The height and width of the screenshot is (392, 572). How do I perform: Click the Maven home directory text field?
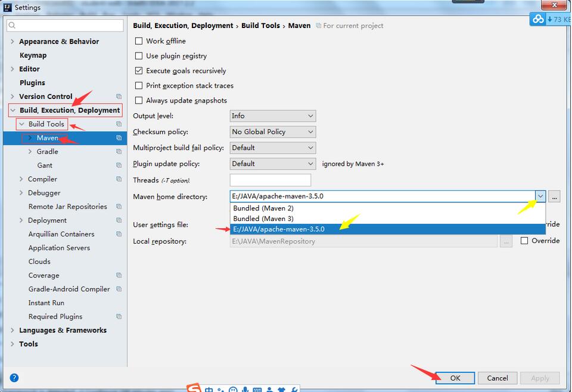coord(383,196)
